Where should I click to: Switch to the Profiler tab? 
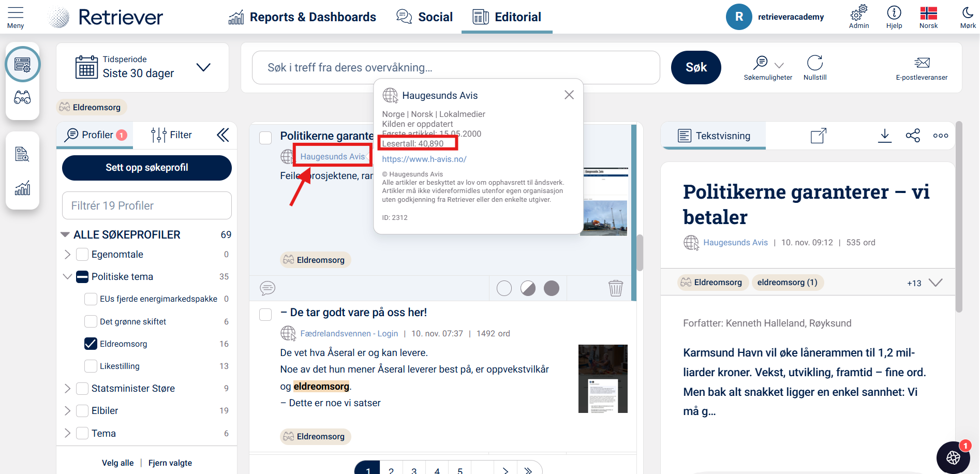click(95, 135)
